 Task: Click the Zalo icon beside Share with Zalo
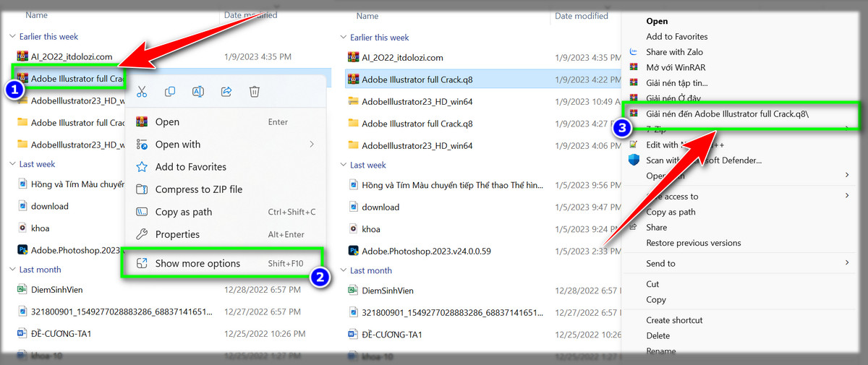click(634, 52)
